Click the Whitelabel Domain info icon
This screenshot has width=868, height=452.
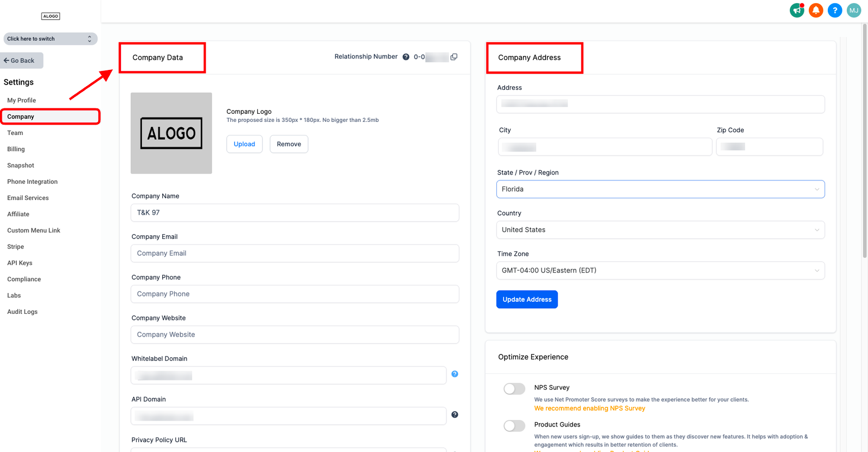coord(455,374)
